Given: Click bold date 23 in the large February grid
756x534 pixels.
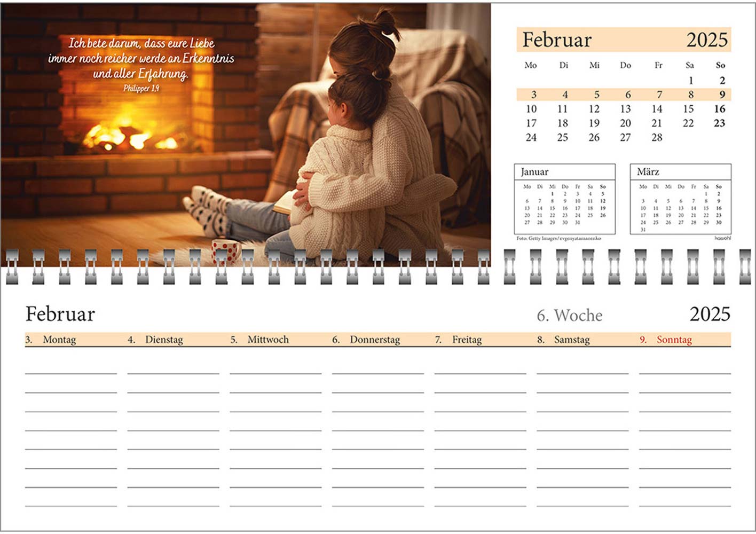Looking at the screenshot, I should (x=720, y=123).
